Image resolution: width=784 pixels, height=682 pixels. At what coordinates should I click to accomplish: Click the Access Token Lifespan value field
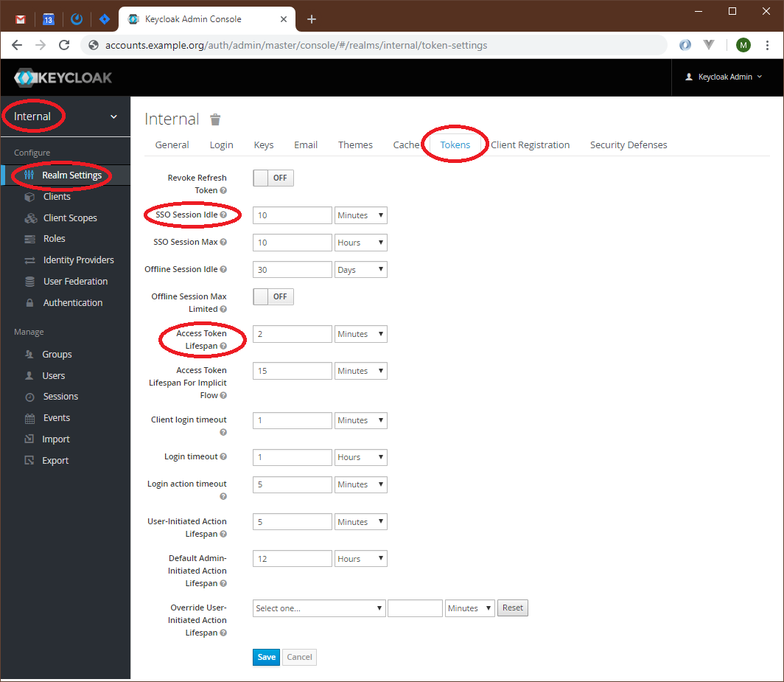(x=292, y=334)
